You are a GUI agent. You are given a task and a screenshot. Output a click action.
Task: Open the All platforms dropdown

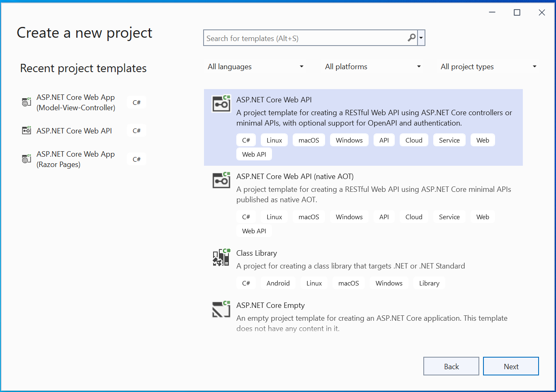(x=373, y=67)
